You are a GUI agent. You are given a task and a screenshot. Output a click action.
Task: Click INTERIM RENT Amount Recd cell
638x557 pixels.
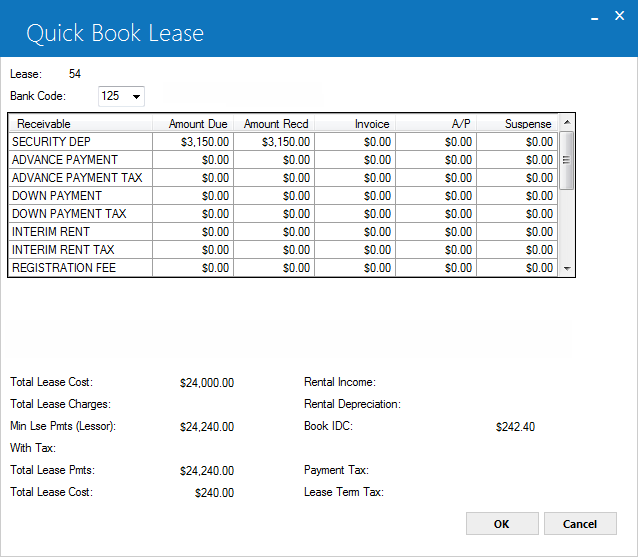[x=274, y=232]
